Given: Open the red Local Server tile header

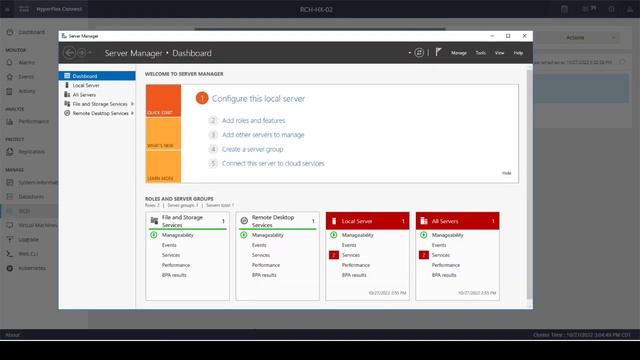Looking at the screenshot, I should pyautogui.click(x=367, y=221).
